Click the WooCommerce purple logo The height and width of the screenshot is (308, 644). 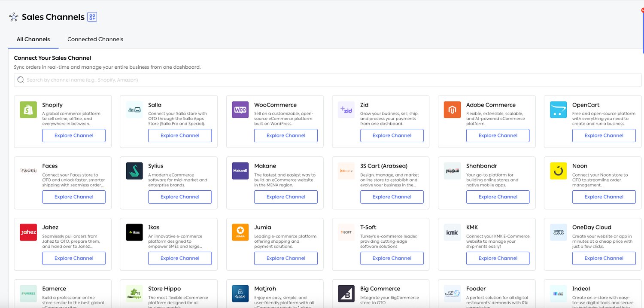click(x=240, y=110)
